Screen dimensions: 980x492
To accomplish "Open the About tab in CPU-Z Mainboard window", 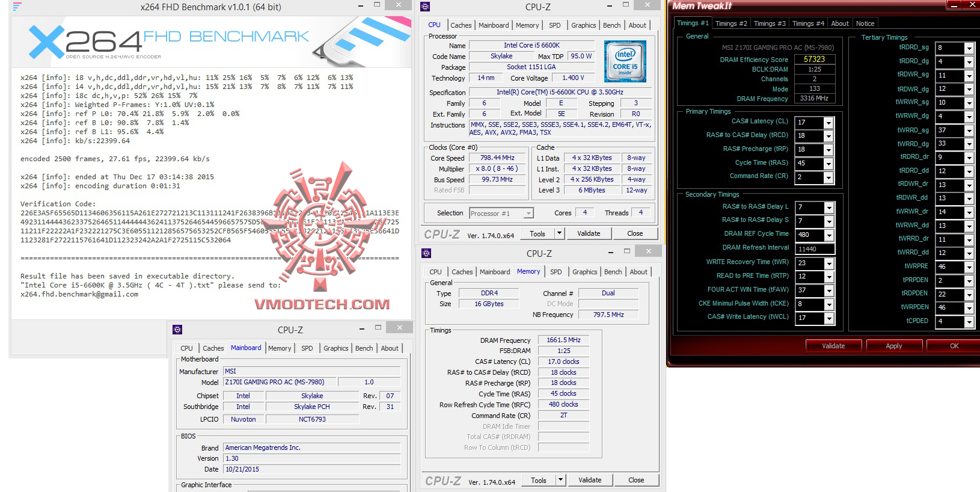I will tap(390, 348).
